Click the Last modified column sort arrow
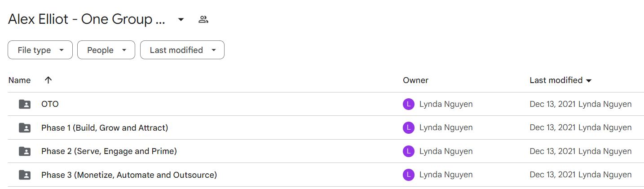 (x=589, y=81)
